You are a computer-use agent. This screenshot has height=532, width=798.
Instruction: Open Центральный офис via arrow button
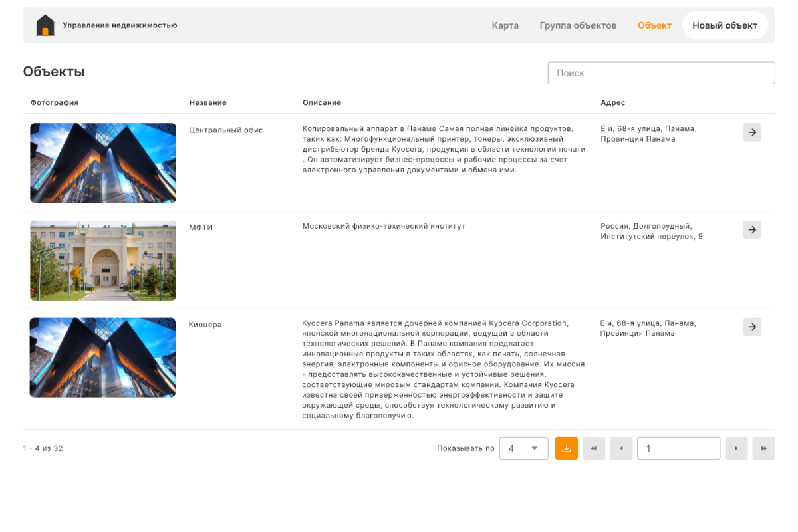click(752, 132)
